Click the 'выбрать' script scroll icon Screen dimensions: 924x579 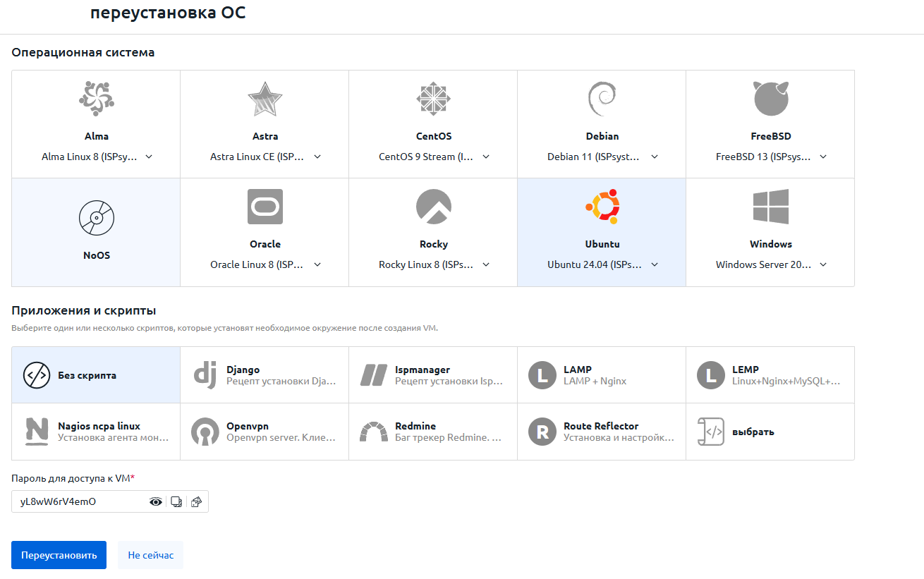point(711,432)
